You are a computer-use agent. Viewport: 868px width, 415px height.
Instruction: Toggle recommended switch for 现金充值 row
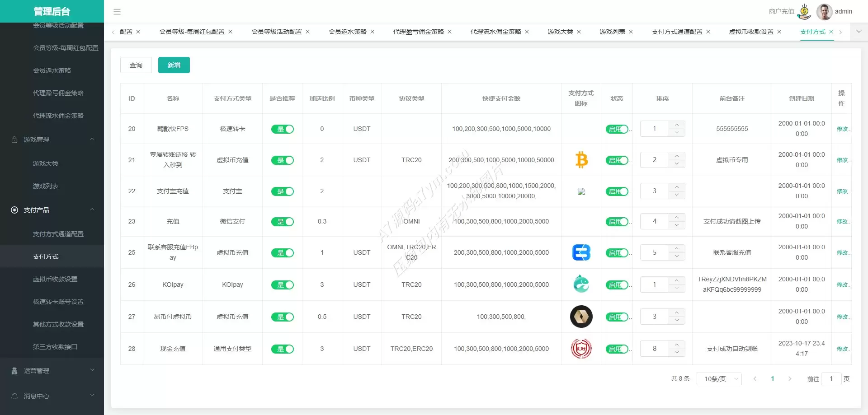point(283,349)
